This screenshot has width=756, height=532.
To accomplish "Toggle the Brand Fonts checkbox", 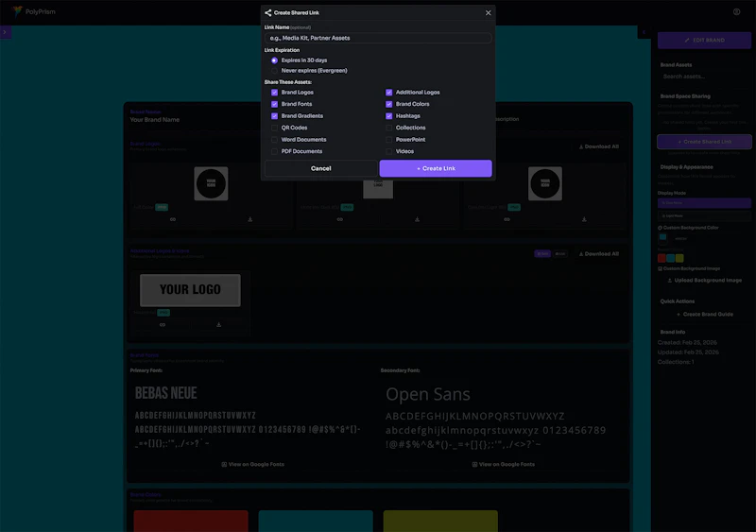I will click(274, 104).
